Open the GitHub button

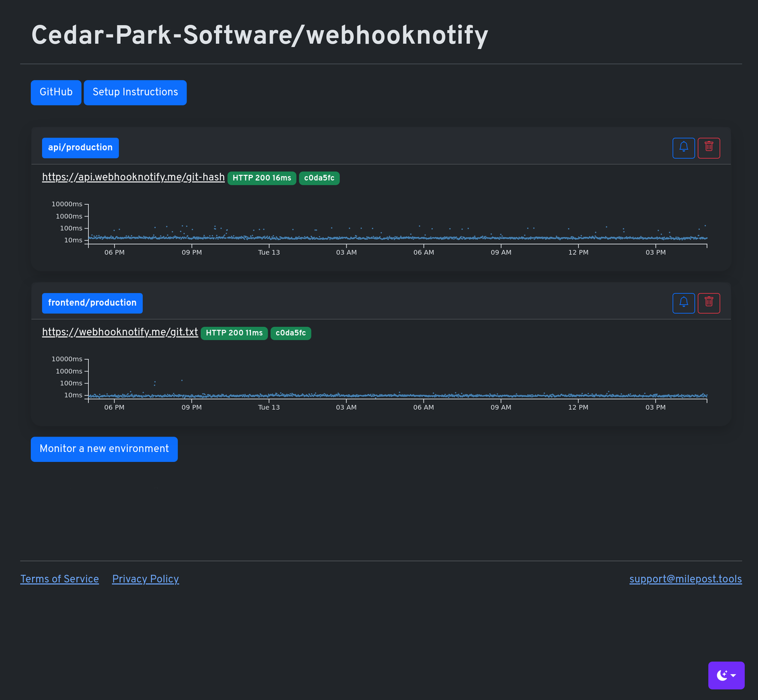tap(56, 92)
